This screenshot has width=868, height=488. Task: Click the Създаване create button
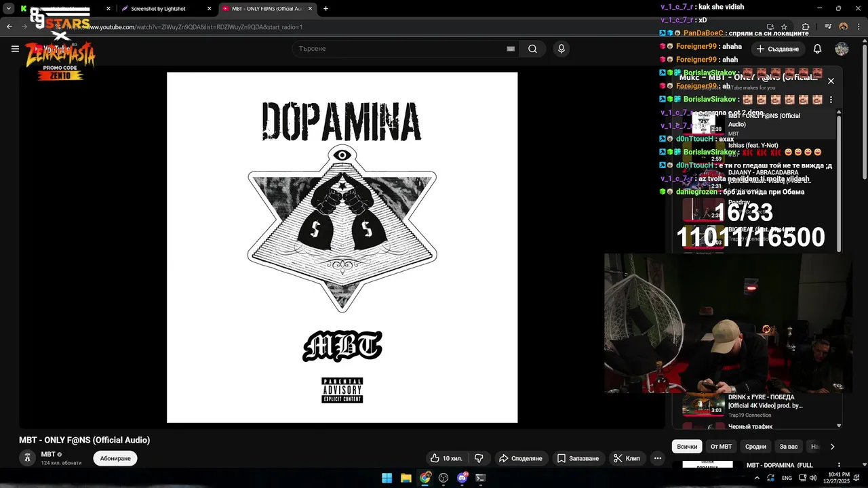(x=778, y=49)
